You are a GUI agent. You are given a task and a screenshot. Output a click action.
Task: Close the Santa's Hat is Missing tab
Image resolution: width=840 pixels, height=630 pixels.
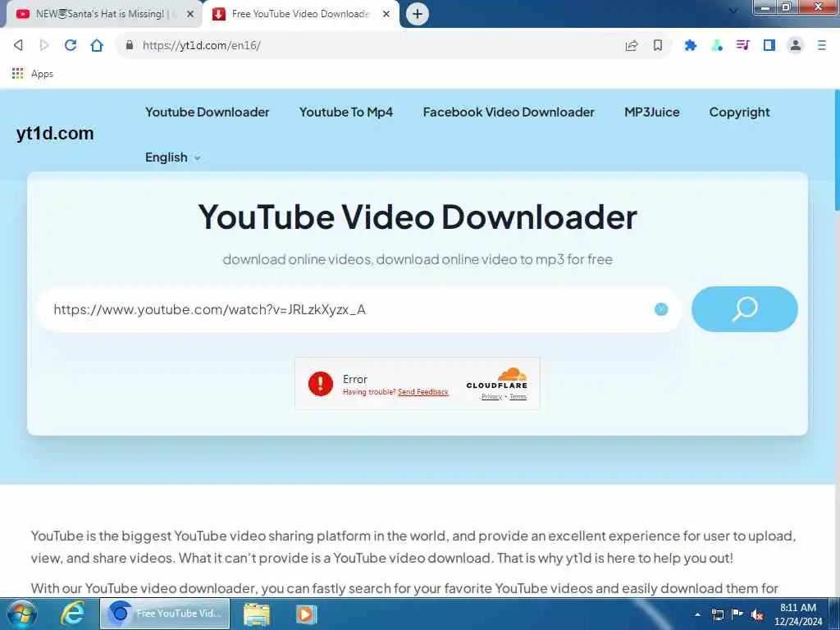190,15
